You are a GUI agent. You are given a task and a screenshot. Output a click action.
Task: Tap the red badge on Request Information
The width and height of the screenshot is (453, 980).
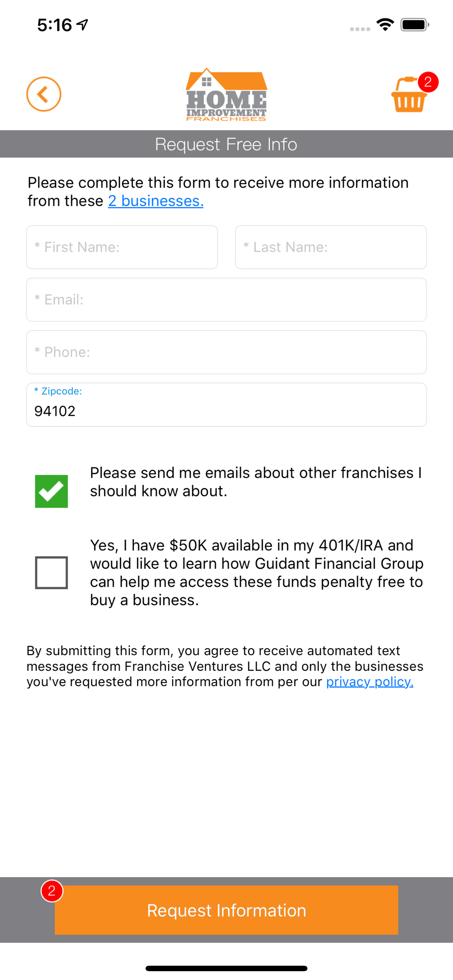coord(52,891)
